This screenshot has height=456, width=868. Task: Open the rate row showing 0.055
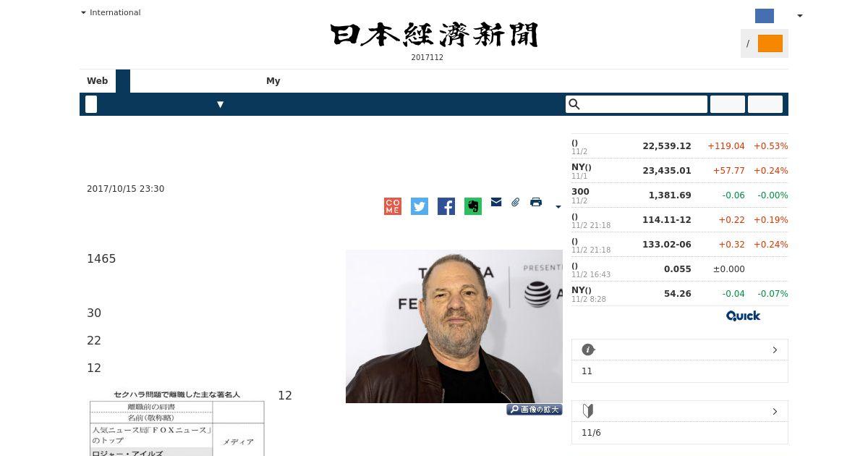click(x=680, y=269)
